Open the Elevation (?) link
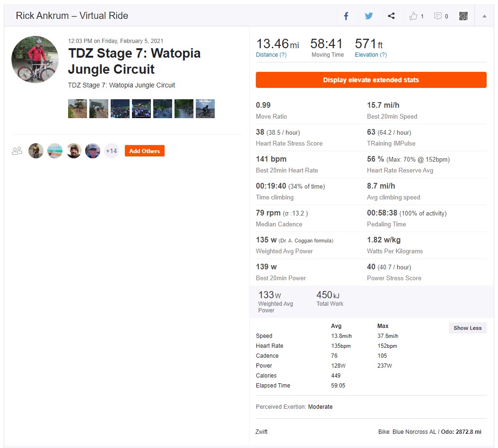498x448 pixels. (371, 54)
